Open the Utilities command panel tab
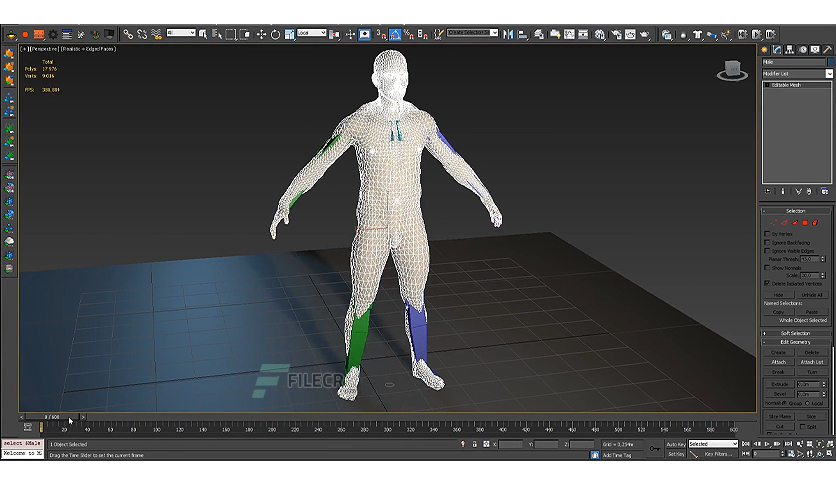The width and height of the screenshot is (836, 484). coord(827,50)
